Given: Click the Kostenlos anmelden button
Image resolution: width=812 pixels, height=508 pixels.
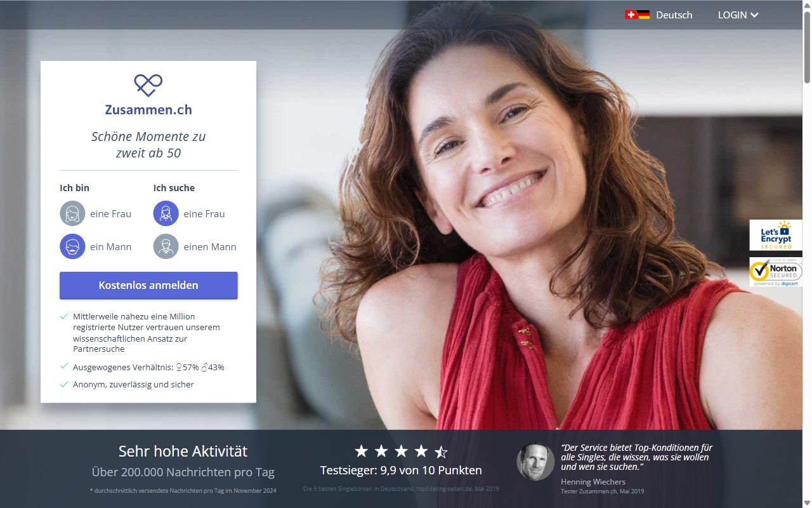Looking at the screenshot, I should point(148,285).
